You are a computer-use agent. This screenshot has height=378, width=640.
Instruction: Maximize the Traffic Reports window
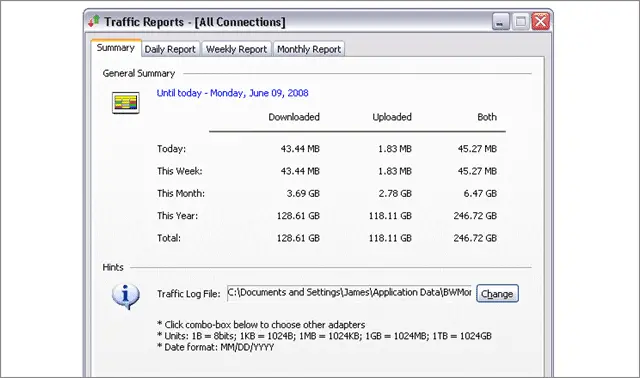(x=520, y=21)
